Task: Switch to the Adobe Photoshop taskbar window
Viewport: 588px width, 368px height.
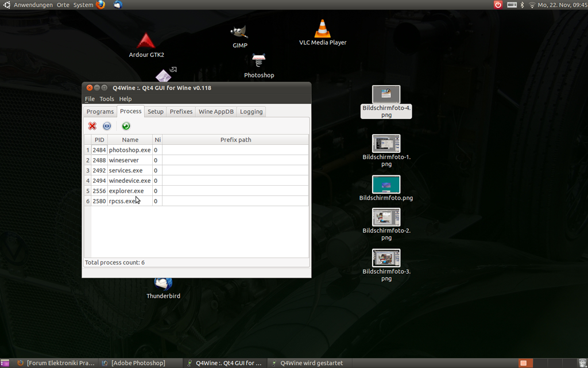Action: point(138,363)
